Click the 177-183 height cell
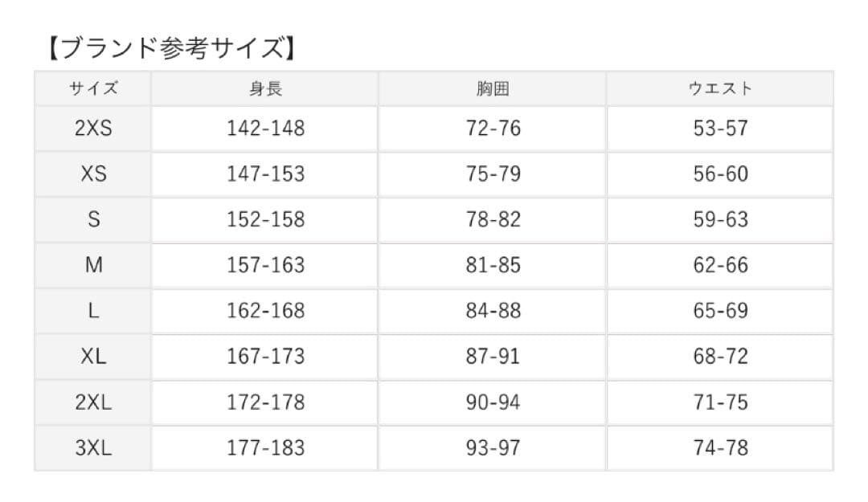 (265, 448)
